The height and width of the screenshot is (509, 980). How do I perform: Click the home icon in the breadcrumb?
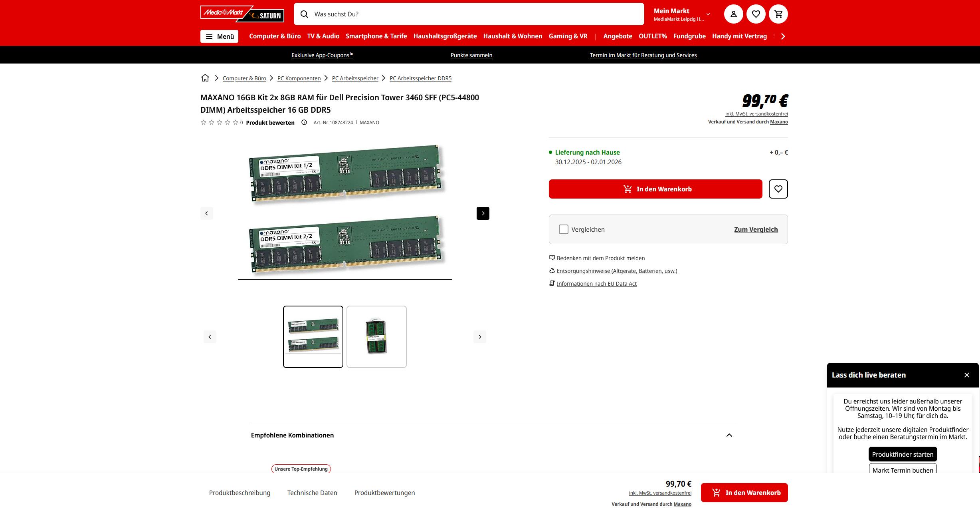(205, 78)
